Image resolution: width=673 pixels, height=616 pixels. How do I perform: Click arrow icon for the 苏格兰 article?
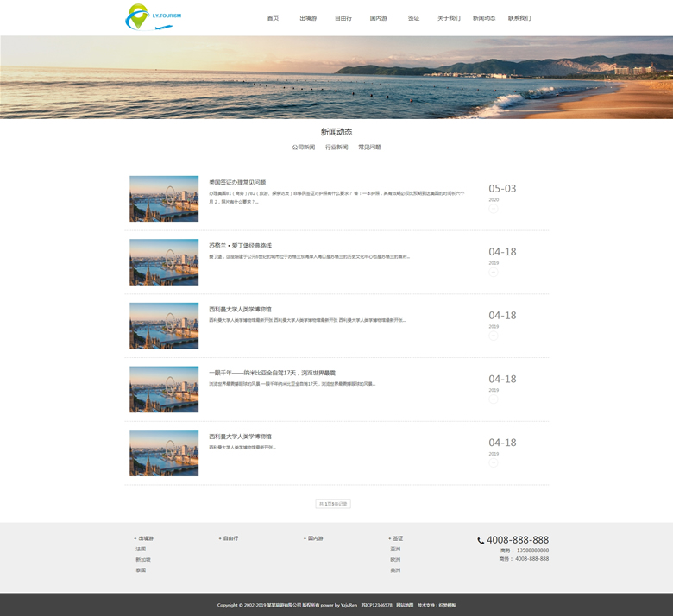tap(494, 272)
